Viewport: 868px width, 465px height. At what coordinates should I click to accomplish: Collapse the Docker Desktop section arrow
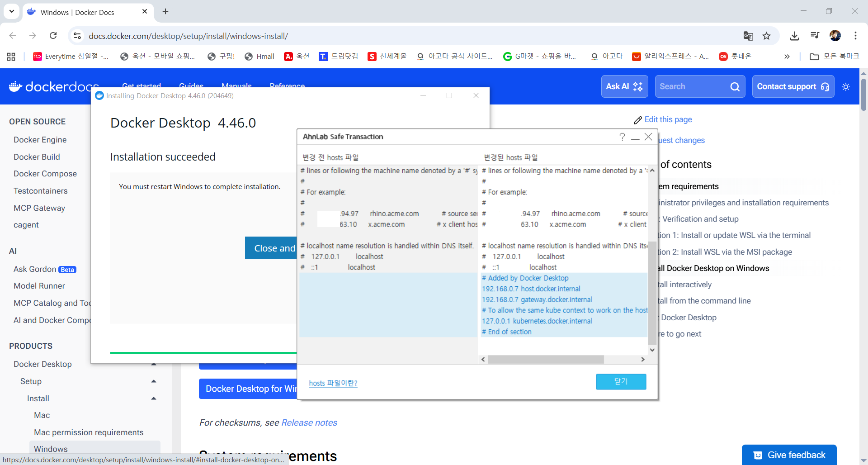(154, 364)
